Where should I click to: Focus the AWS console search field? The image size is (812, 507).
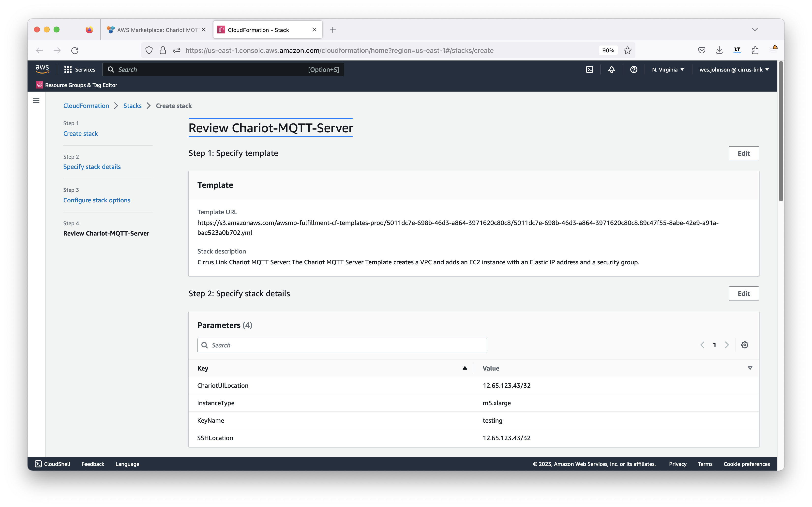point(223,69)
